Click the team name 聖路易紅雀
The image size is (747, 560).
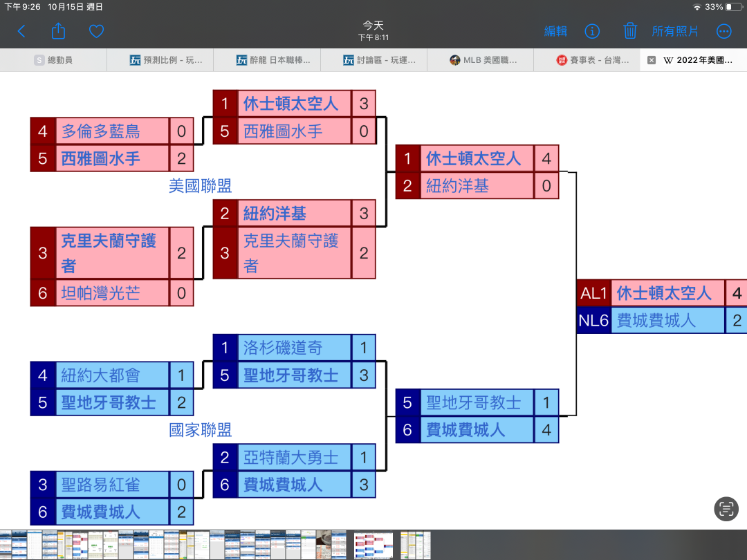click(100, 485)
